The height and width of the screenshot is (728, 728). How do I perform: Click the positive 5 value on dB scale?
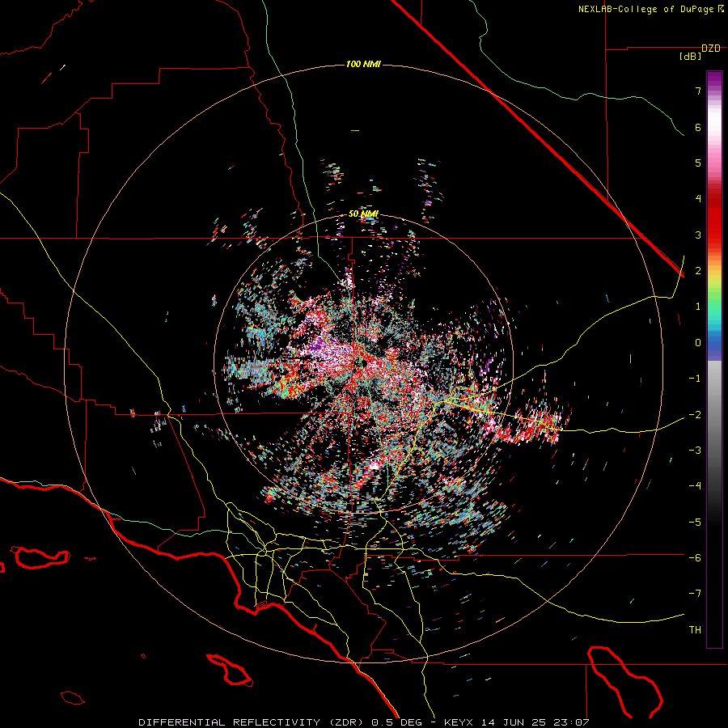point(698,163)
